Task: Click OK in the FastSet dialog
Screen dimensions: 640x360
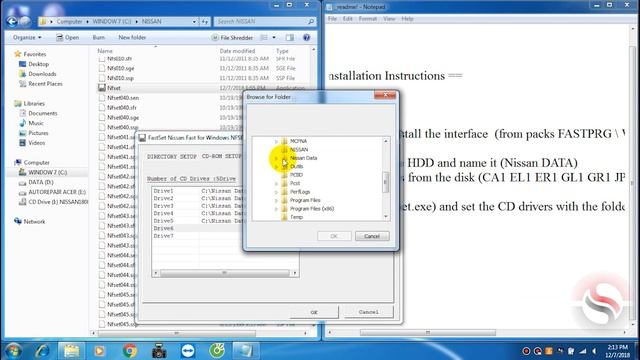Action: click(x=314, y=312)
